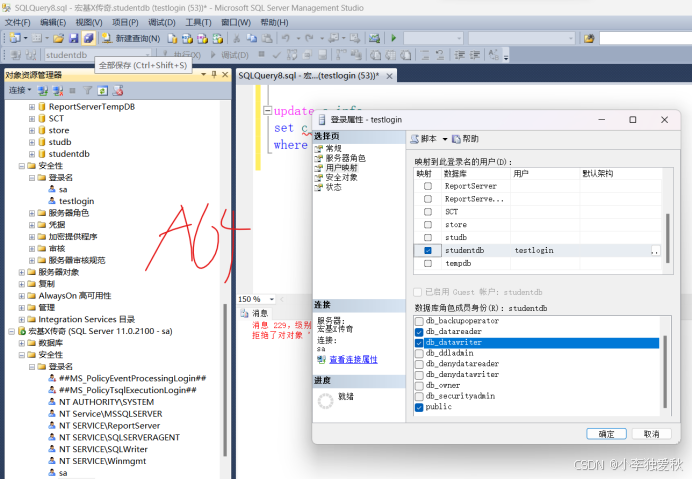Click the Object Explorer vertical scrollbar
The image size is (692, 479).
225,380
